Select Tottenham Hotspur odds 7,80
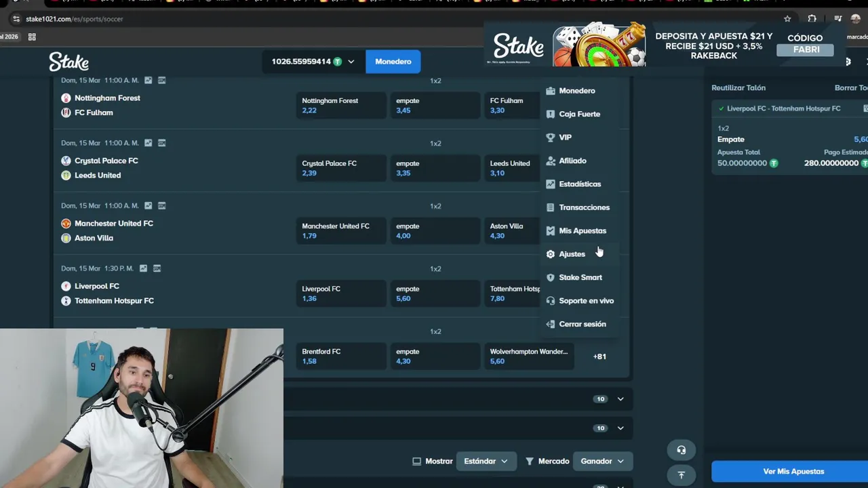868x488 pixels. tap(513, 293)
